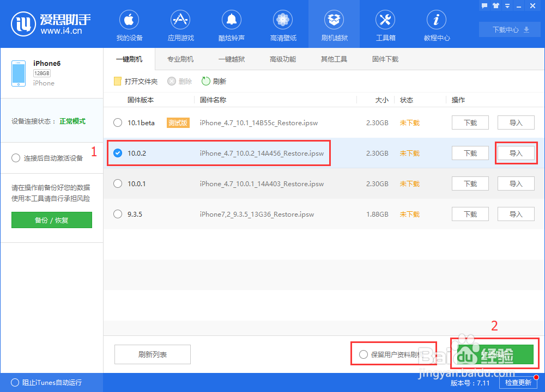545x392 pixels.
Task: Switch to the 一键刷机 tab
Action: (129, 59)
